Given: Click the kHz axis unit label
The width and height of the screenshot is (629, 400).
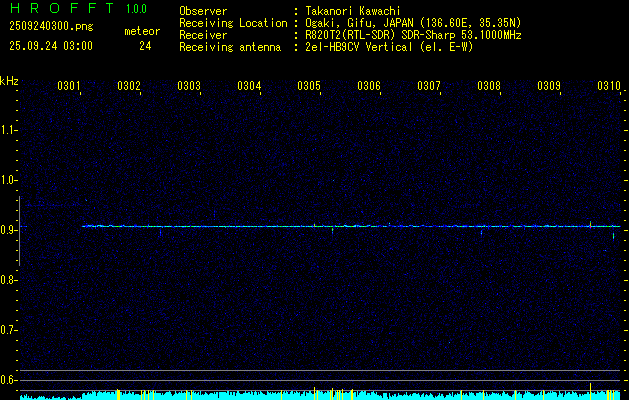Looking at the screenshot, I should coord(9,81).
